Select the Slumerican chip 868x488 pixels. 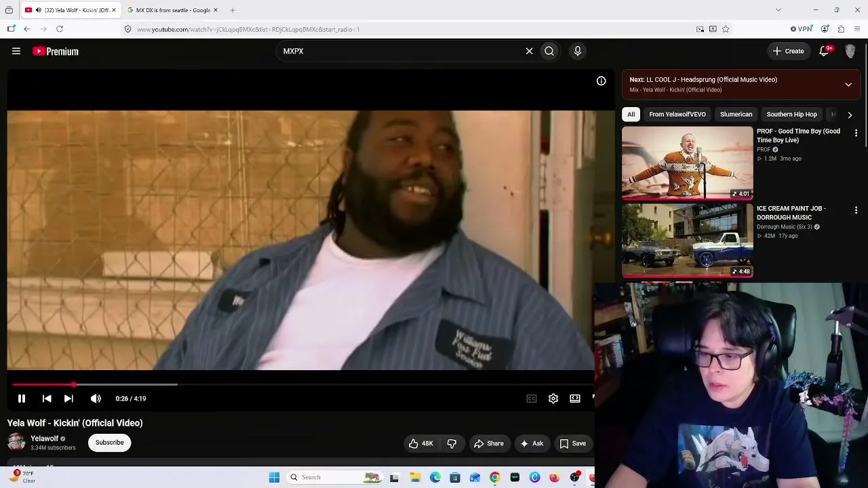click(736, 115)
